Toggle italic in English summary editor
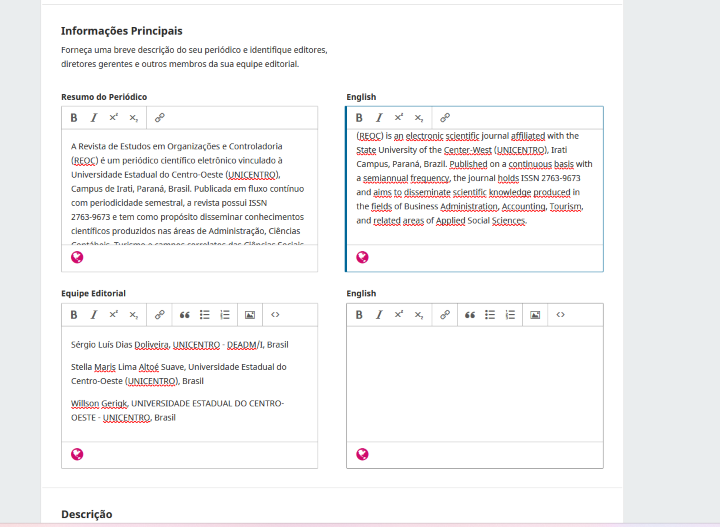The image size is (720, 527). click(379, 118)
